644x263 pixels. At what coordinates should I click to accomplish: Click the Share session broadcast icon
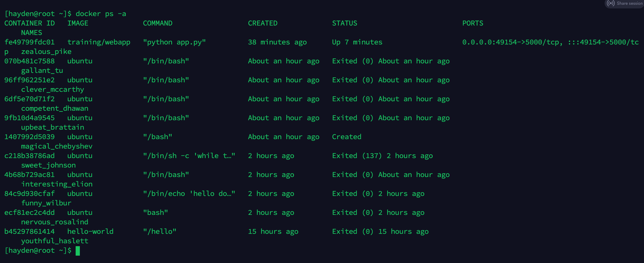pyautogui.click(x=611, y=3)
